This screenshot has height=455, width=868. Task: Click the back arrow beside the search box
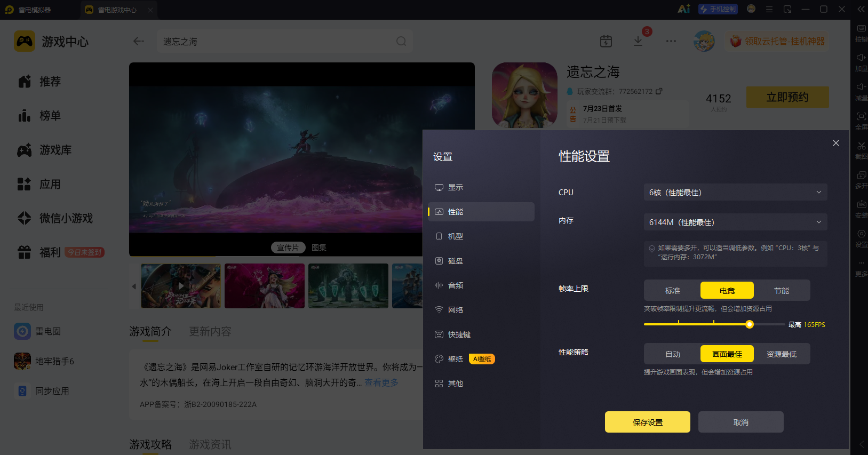139,41
